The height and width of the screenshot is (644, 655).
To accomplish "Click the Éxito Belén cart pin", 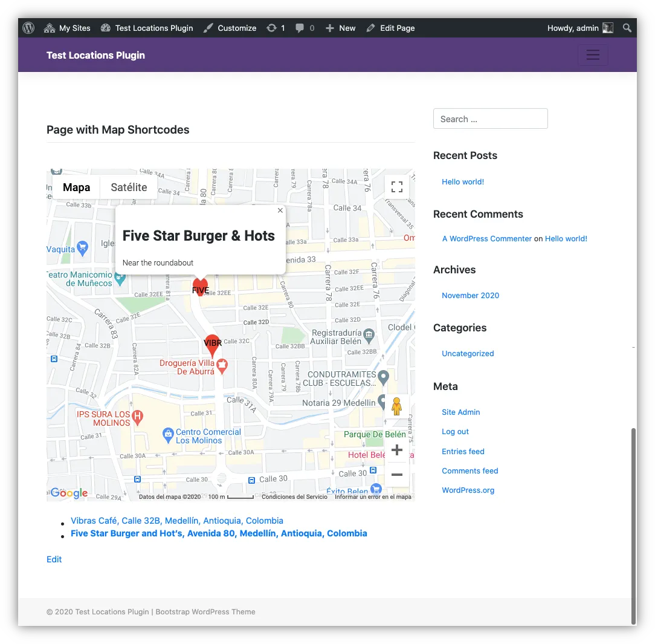I will click(376, 489).
